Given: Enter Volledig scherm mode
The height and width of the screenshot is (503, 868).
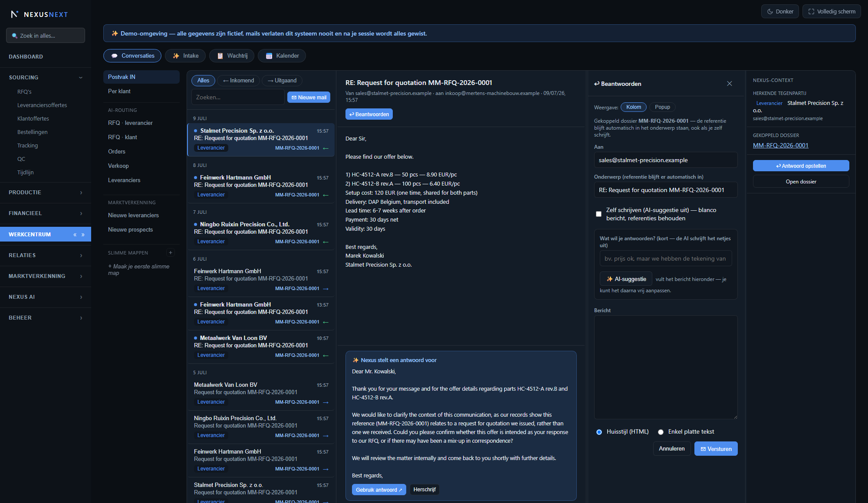Looking at the screenshot, I should pyautogui.click(x=832, y=12).
